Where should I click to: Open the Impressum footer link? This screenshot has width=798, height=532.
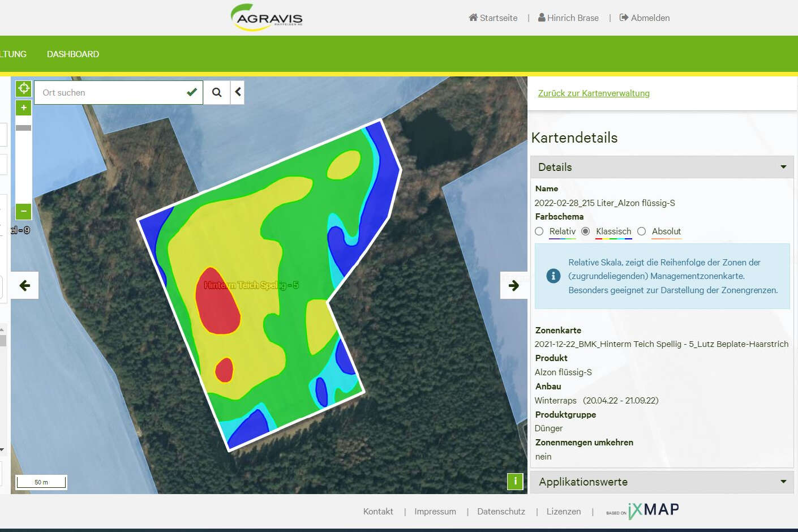435,512
